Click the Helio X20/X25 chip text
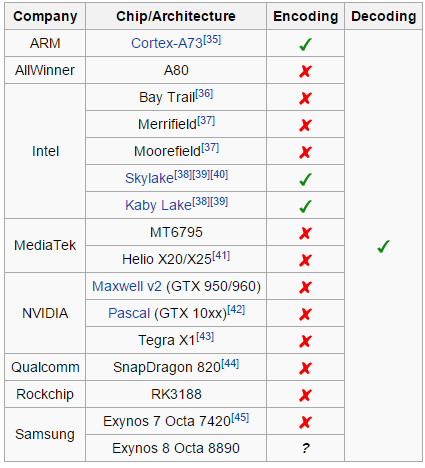Screen dimensions: 425x468 (167, 259)
